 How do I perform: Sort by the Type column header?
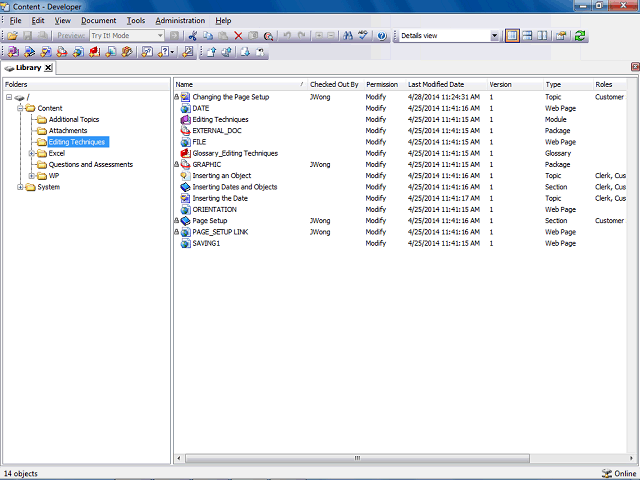tap(568, 84)
